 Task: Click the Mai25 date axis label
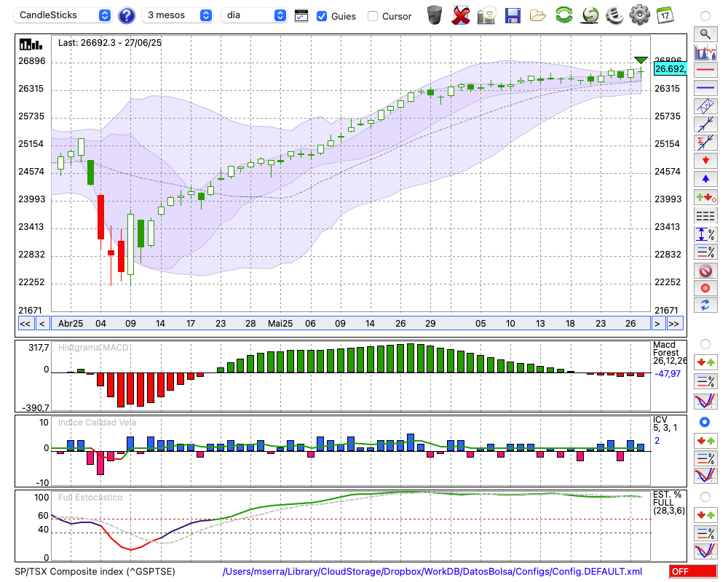pos(280,324)
